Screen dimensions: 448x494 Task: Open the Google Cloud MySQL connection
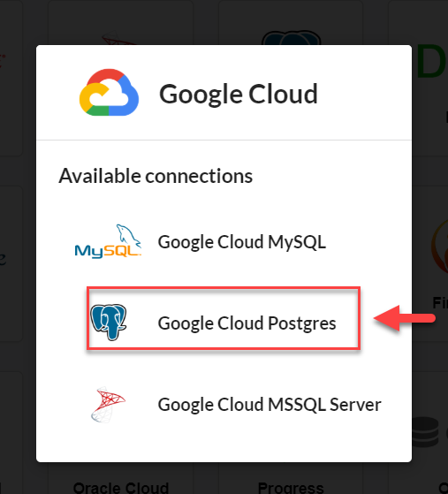(x=241, y=242)
